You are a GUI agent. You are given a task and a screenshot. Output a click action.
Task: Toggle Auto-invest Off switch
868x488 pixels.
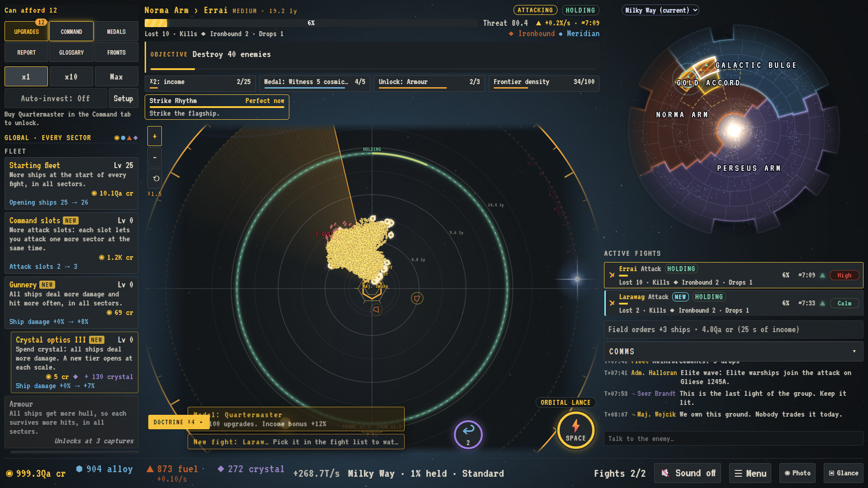click(56, 99)
